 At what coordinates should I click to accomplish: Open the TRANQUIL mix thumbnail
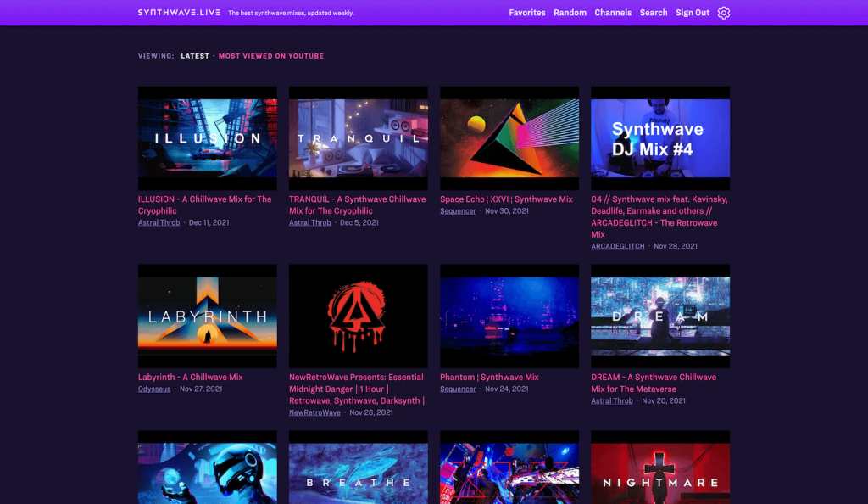[x=359, y=138]
